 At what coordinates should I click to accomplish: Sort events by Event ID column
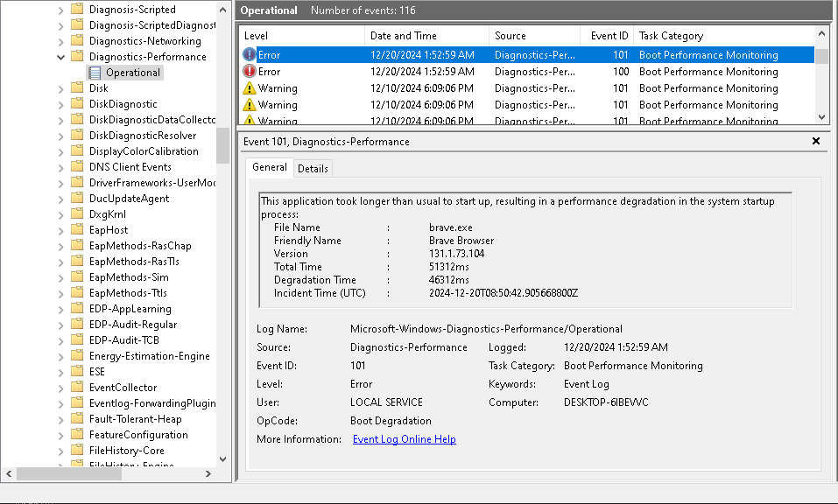pyautogui.click(x=607, y=36)
